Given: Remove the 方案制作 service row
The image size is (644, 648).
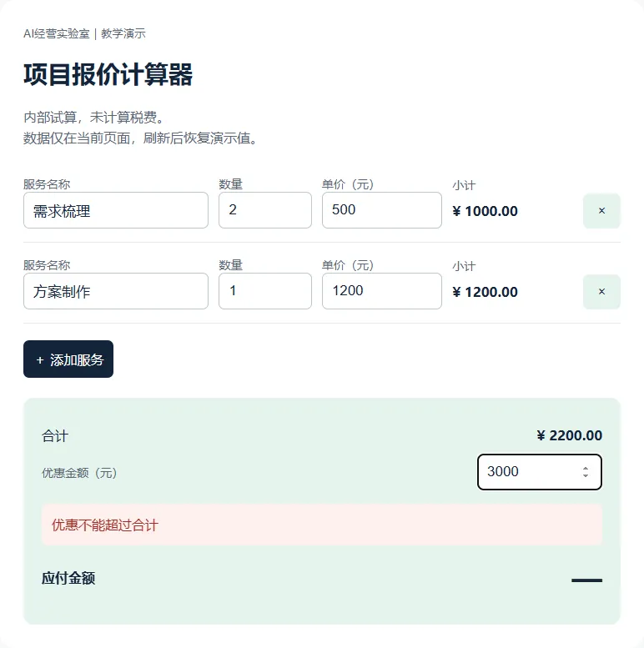Looking at the screenshot, I should pyautogui.click(x=601, y=292).
